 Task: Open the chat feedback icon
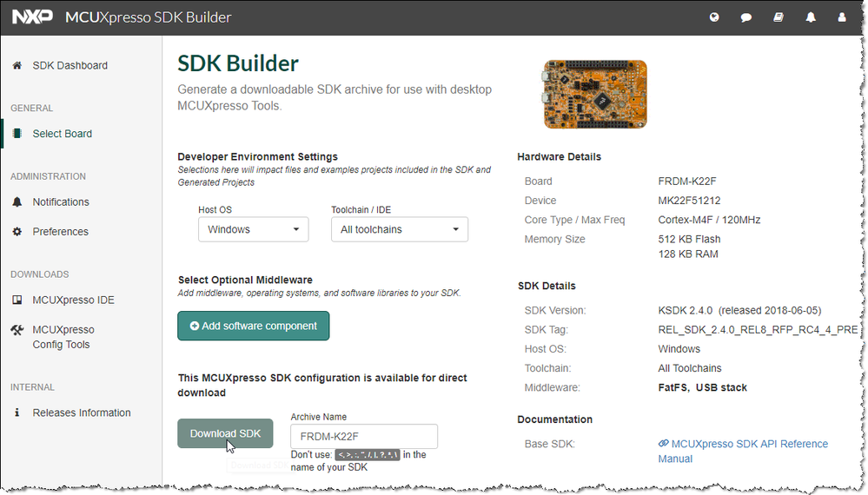coord(745,17)
